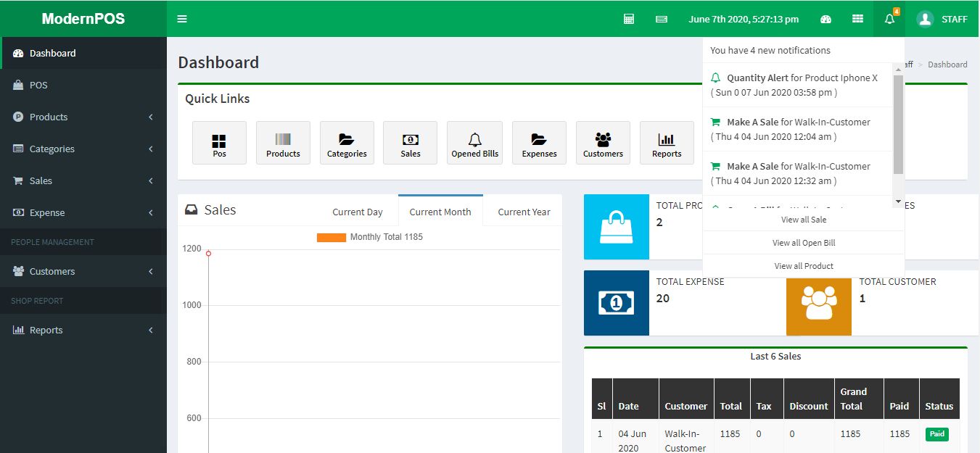
Task: Open the Pos quick link tile
Action: 219,143
